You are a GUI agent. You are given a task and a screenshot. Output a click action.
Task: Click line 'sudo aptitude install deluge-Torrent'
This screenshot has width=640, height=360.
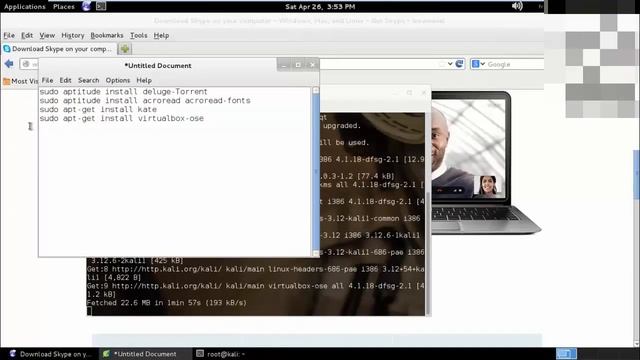point(124,91)
